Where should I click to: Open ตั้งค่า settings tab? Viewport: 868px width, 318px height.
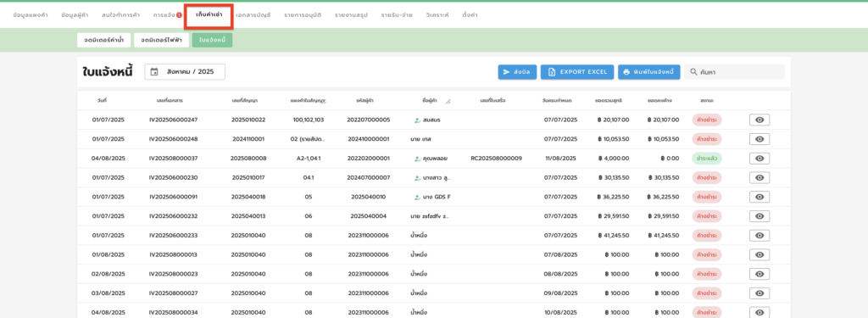click(x=470, y=15)
